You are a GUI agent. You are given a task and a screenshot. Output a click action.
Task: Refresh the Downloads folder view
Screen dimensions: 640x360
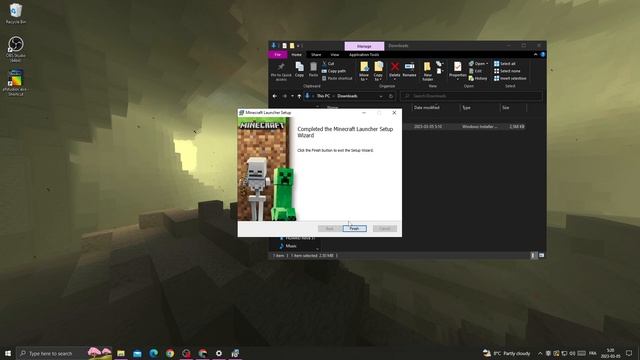tap(391, 96)
